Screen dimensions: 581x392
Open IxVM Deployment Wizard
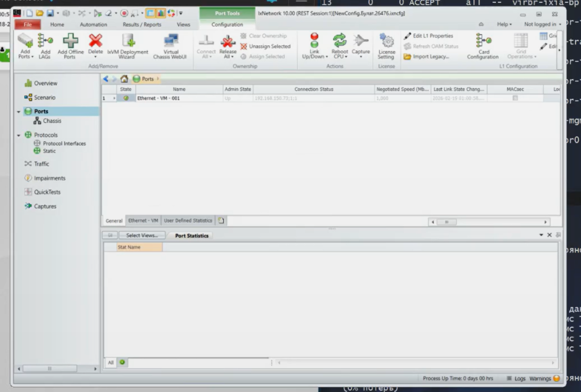click(x=128, y=41)
